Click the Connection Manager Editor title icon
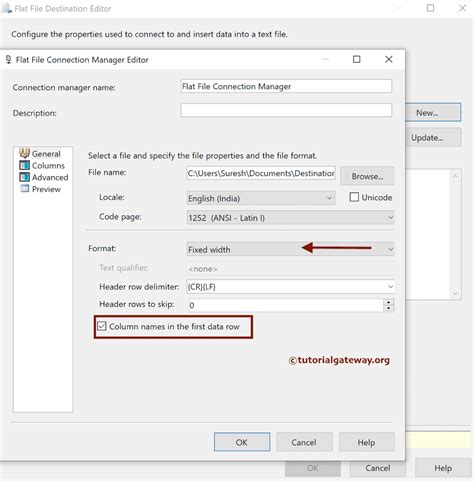474x481 pixels. coord(9,60)
